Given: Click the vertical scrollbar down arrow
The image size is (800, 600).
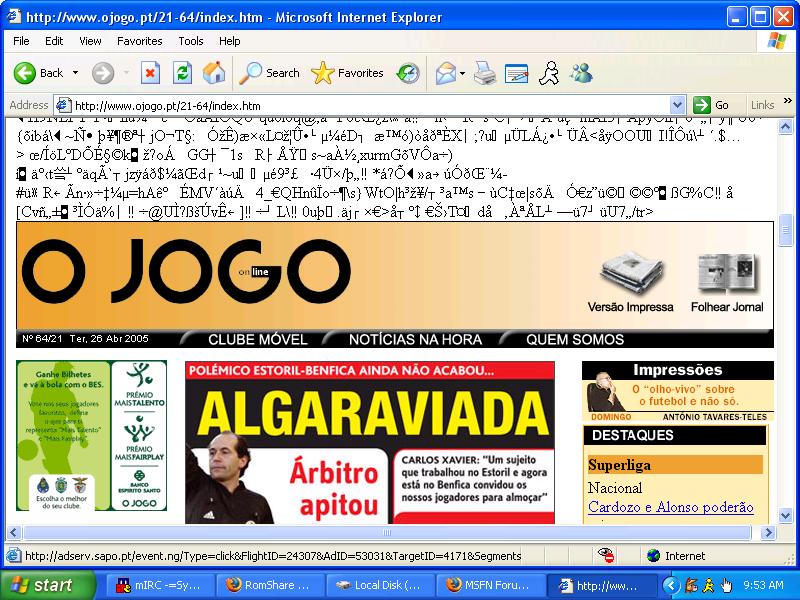Looking at the screenshot, I should (786, 516).
